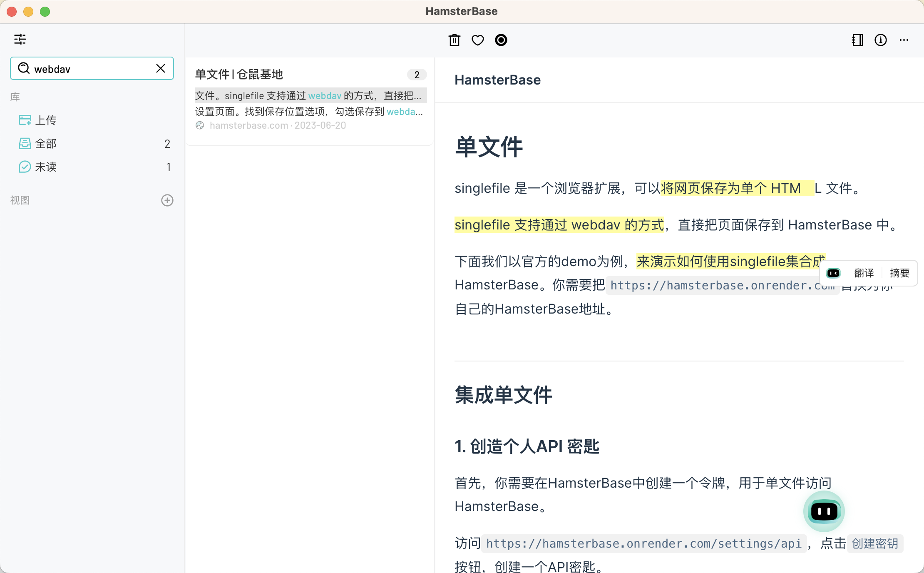Viewport: 924px width, 573px height.
Task: Add a new view with plus icon
Action: pyautogui.click(x=167, y=200)
